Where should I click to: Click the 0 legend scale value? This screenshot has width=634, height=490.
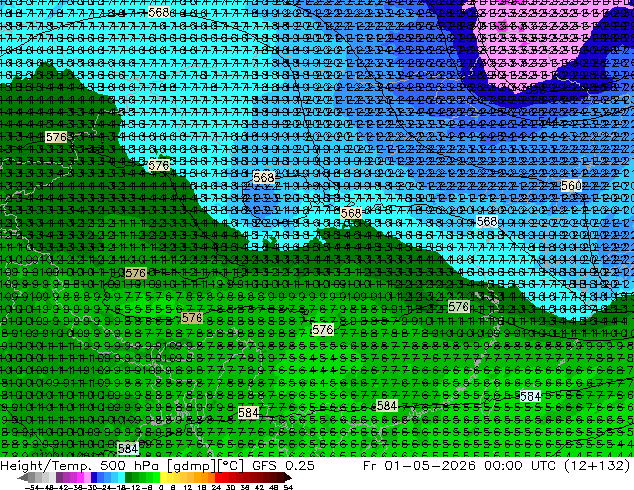161,487
